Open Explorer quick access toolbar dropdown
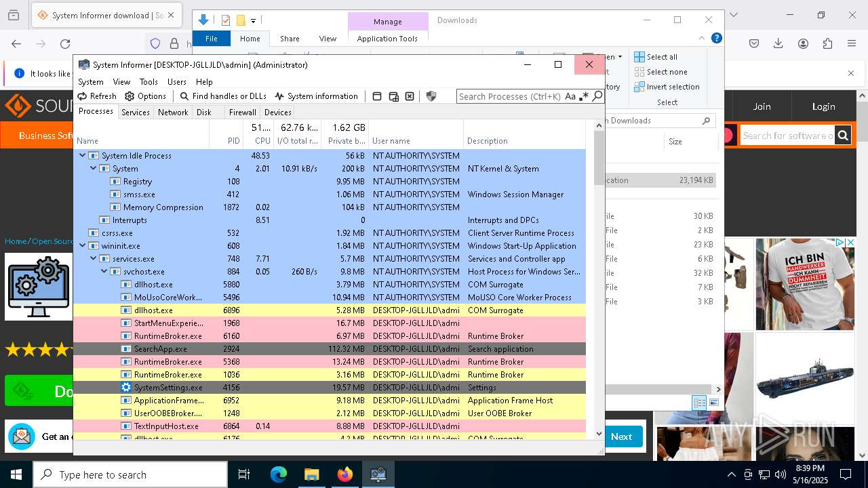 point(253,20)
